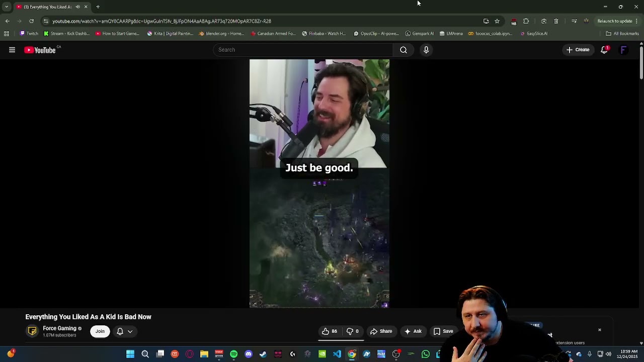Click the red 165 extension badge icon
This screenshot has width=644, height=362.
point(514,22)
